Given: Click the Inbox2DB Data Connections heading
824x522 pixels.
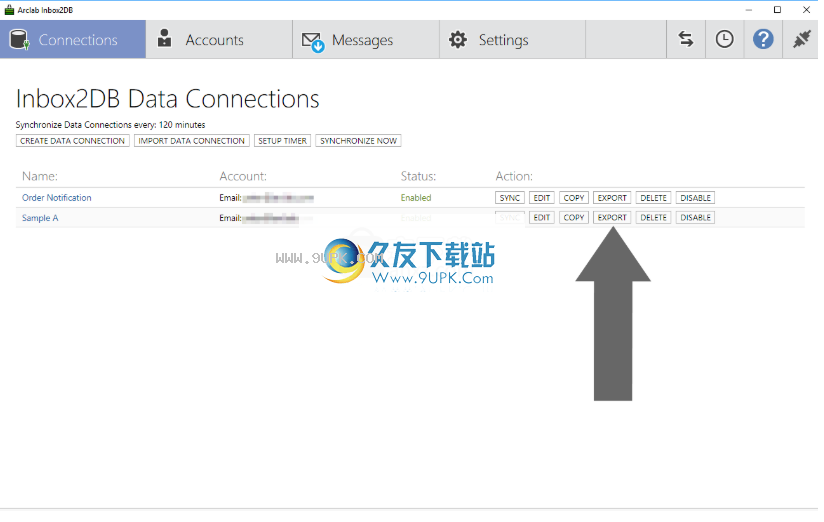Looking at the screenshot, I should [x=167, y=99].
